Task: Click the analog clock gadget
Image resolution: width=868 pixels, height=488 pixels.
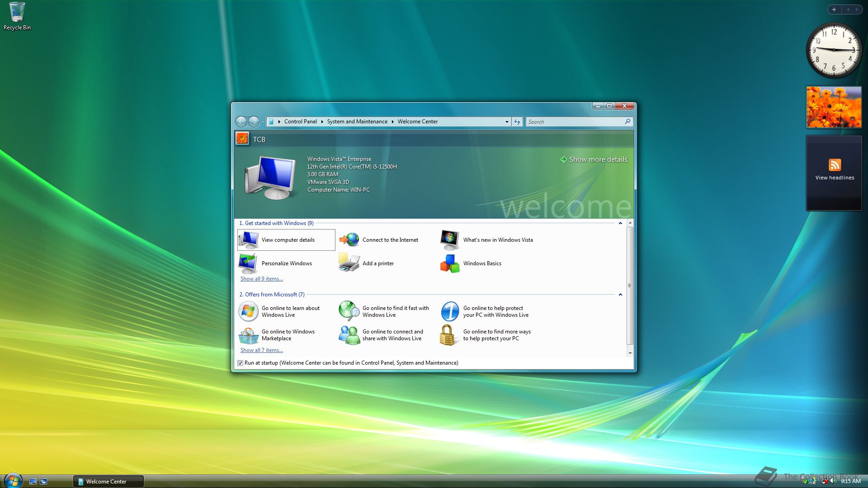Action: (x=834, y=50)
